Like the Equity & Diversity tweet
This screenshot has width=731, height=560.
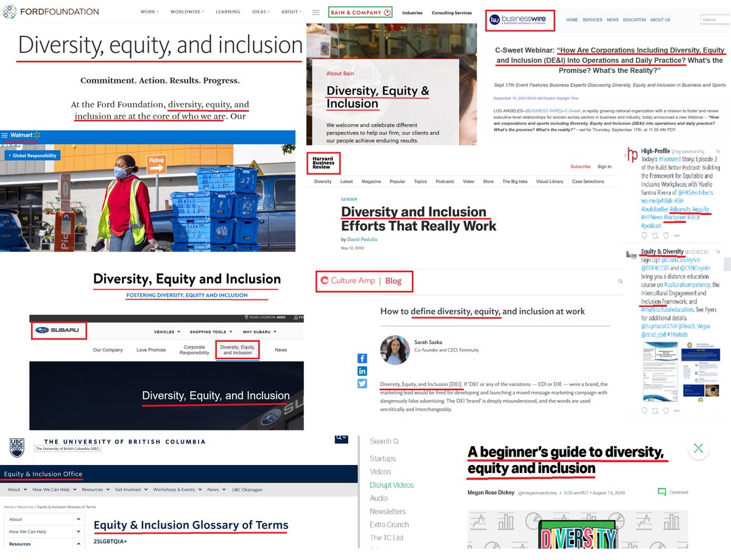pyautogui.click(x=666, y=410)
